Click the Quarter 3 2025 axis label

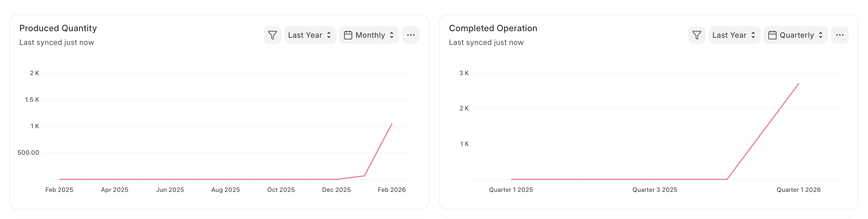pyautogui.click(x=654, y=190)
